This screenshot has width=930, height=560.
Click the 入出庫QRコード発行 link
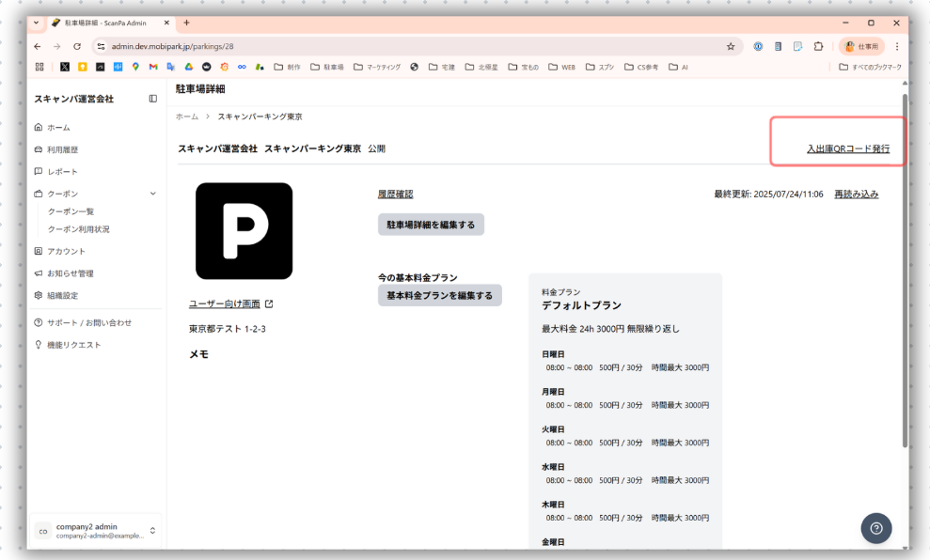pyautogui.click(x=847, y=148)
